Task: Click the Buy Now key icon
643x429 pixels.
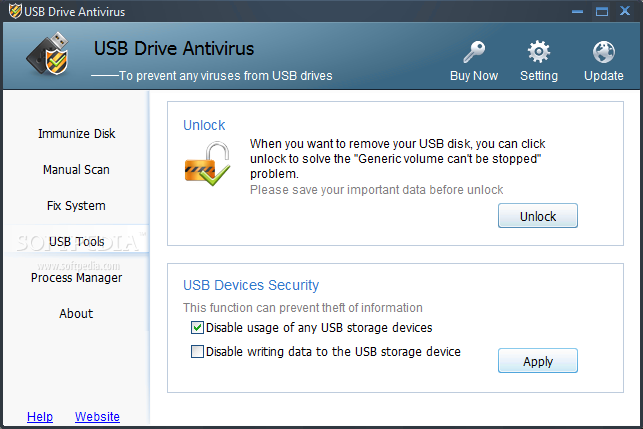Action: click(x=474, y=52)
